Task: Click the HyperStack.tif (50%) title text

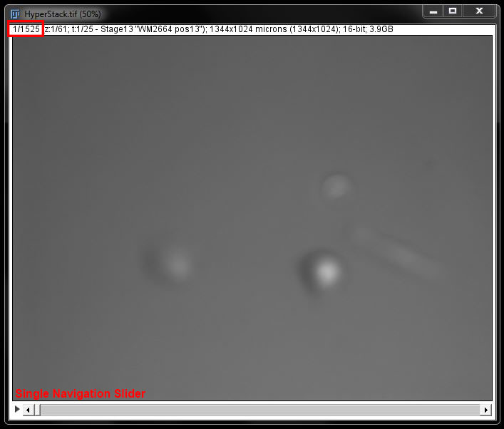Action: click(64, 13)
